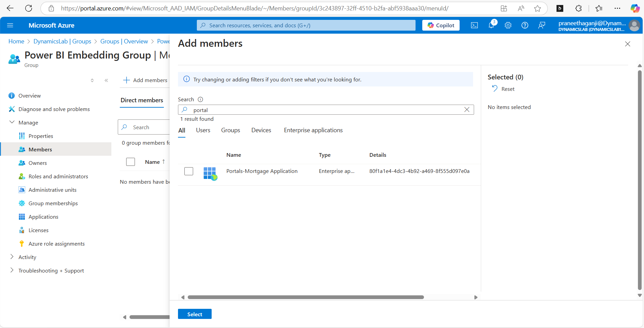Clear the portal search text
Screen dimensions: 644x328
click(x=467, y=110)
